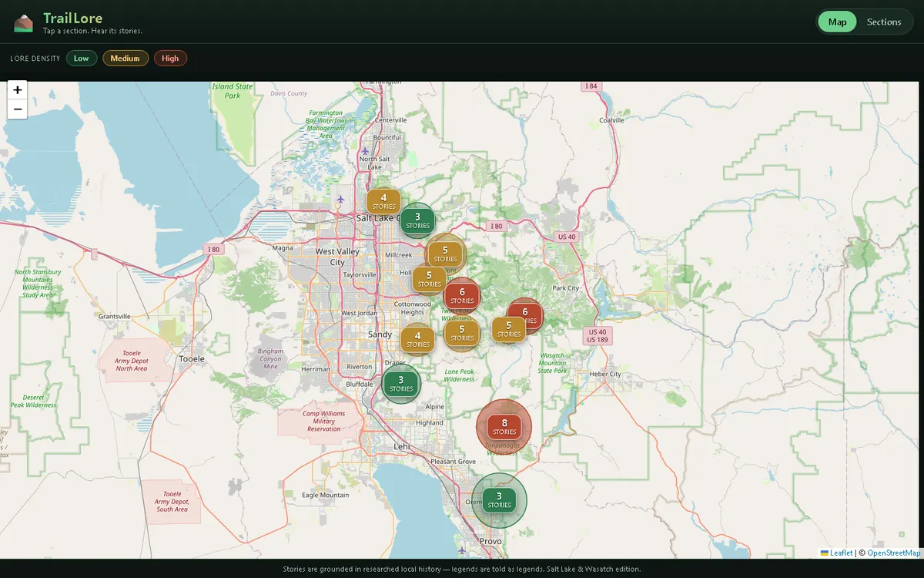Switch to the Map view tab
Image resolution: width=924 pixels, height=578 pixels.
[x=837, y=22]
